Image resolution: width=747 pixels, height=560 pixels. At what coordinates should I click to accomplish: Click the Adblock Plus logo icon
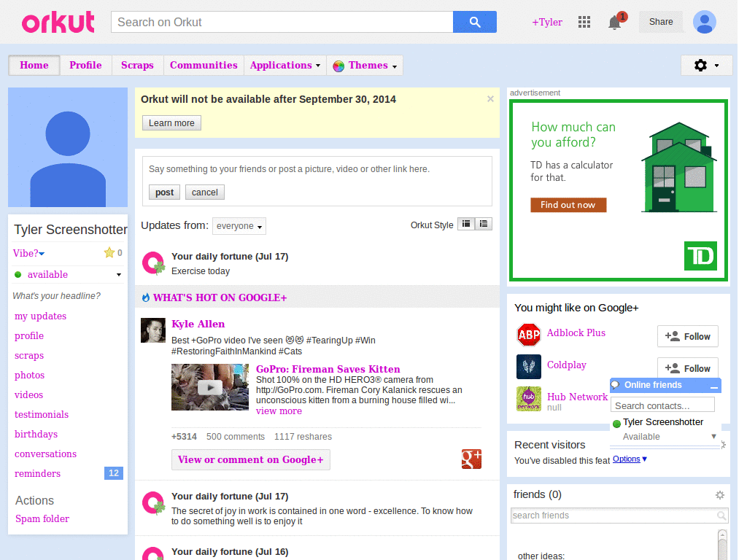point(529,335)
